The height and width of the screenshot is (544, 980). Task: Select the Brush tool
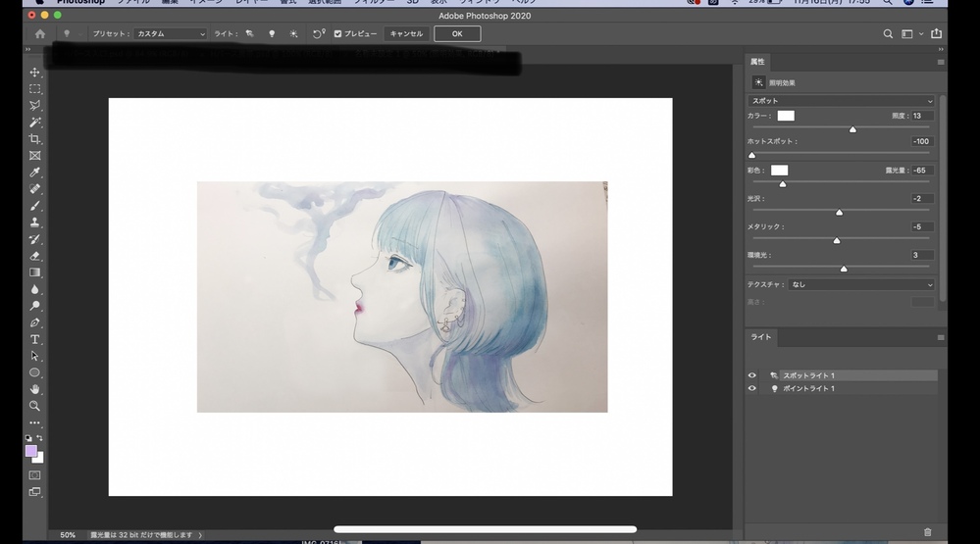point(35,206)
